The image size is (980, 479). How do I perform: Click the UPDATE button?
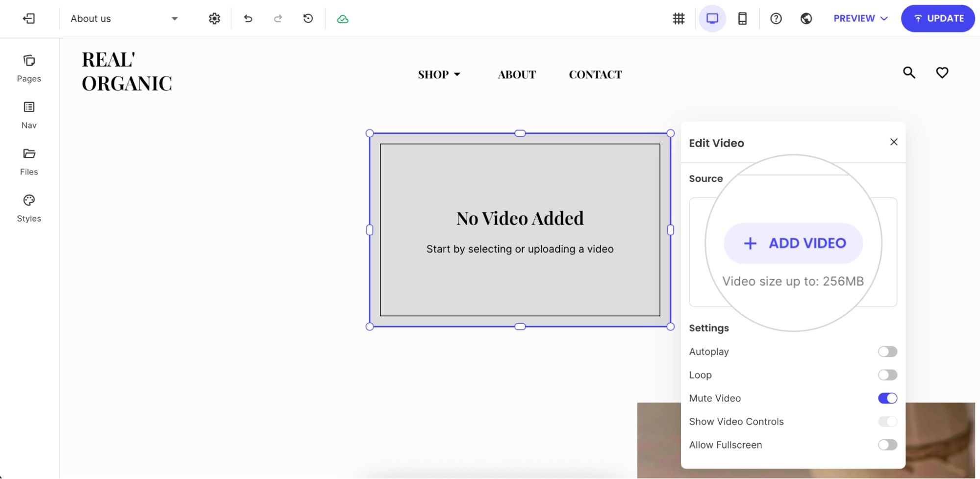coord(938,19)
